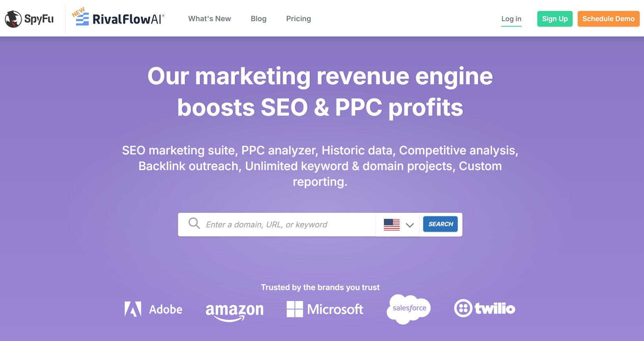Click the blue SEARCH button

click(x=440, y=224)
